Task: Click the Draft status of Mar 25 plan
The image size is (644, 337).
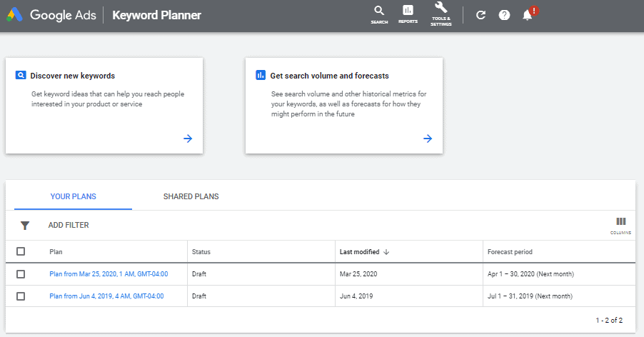Action: click(x=199, y=273)
